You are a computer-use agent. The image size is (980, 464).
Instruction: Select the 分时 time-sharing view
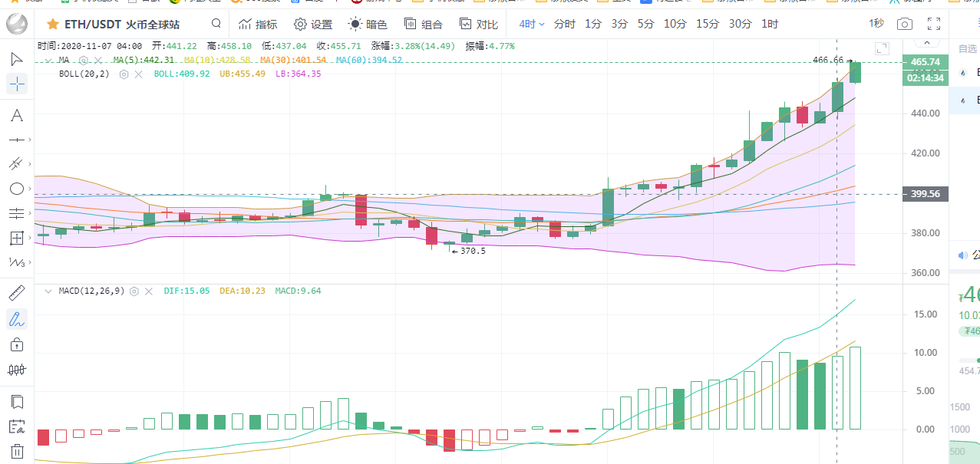pyautogui.click(x=564, y=24)
